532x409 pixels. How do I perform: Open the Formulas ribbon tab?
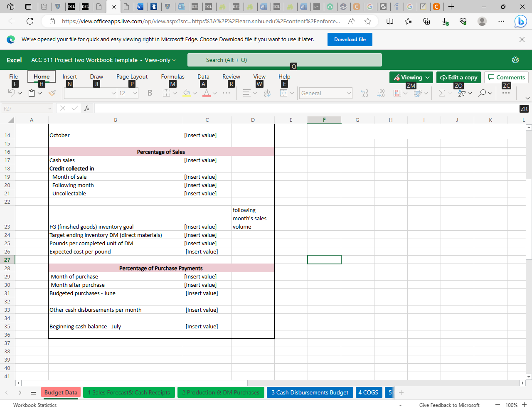tap(172, 76)
